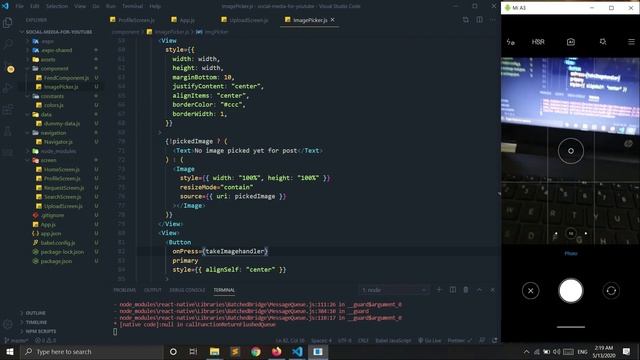
Task: Maximize terminal panel with up chevron
Action: [479, 290]
